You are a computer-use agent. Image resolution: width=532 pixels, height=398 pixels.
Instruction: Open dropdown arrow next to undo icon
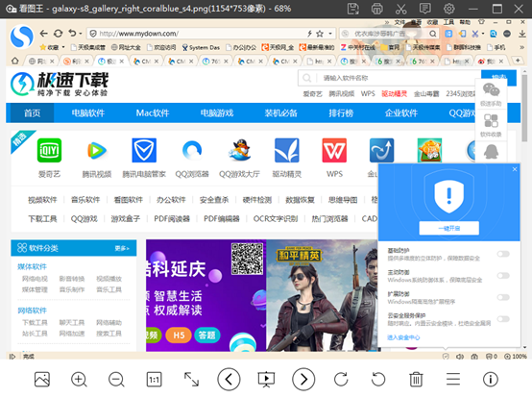click(81, 34)
